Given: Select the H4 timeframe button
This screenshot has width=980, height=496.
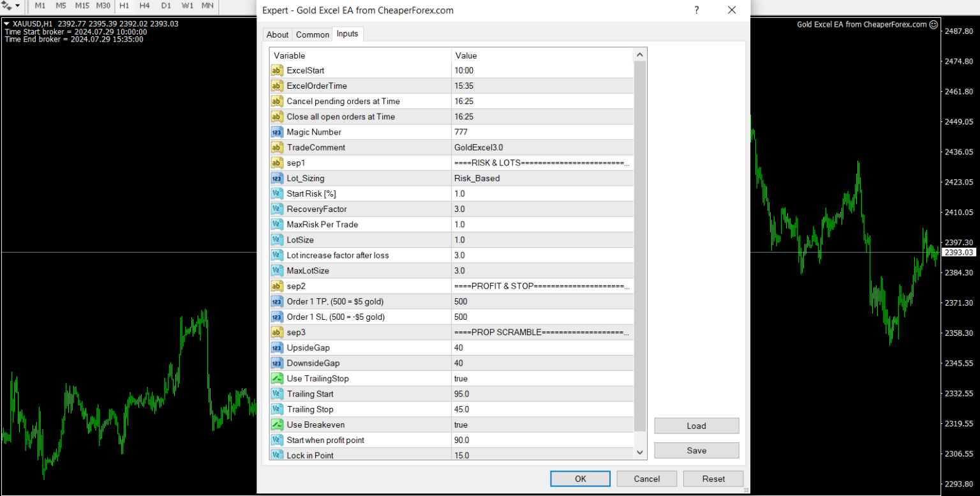Looking at the screenshot, I should pyautogui.click(x=144, y=6).
